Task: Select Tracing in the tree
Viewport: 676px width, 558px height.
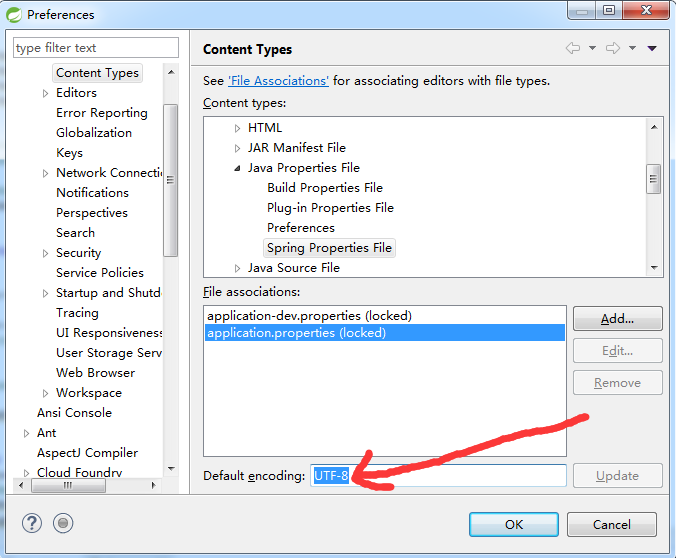Action: pyautogui.click(x=77, y=313)
